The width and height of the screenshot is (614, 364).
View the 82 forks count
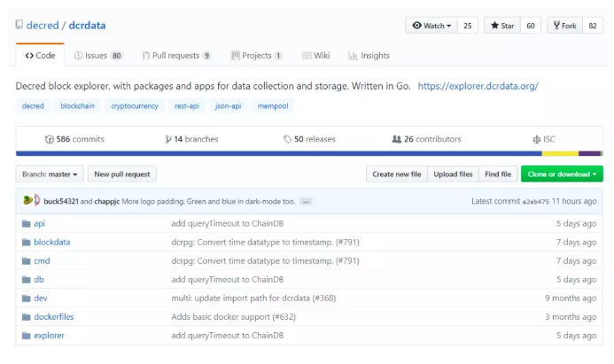(593, 26)
